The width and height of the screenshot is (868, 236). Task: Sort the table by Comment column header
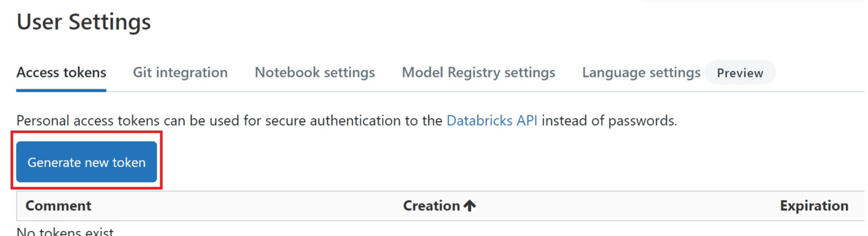[58, 205]
